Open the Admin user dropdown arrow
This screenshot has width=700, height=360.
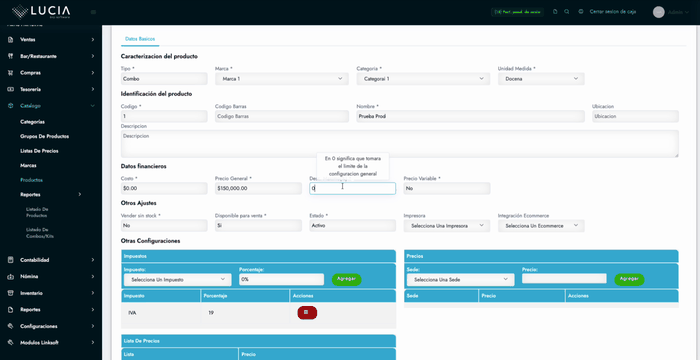click(687, 13)
